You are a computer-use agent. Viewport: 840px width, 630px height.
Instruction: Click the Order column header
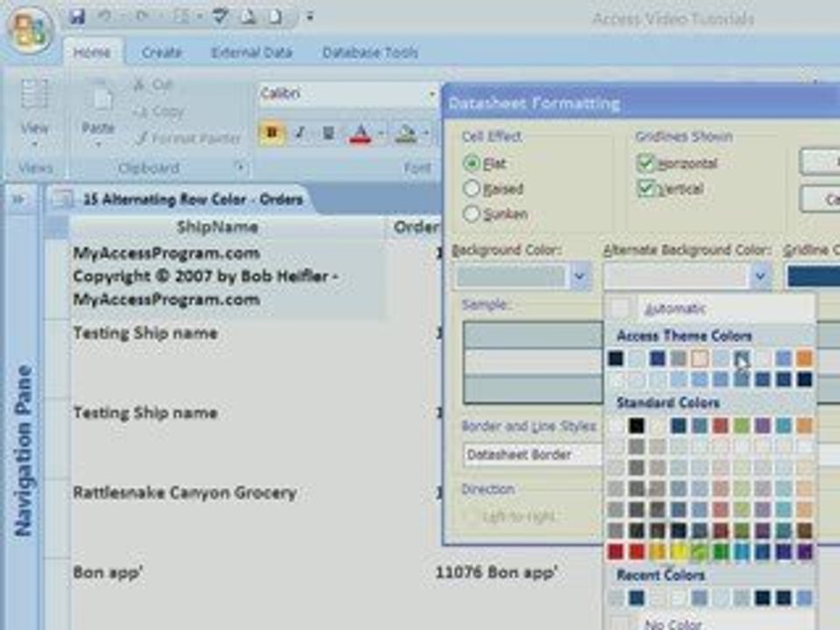[415, 227]
